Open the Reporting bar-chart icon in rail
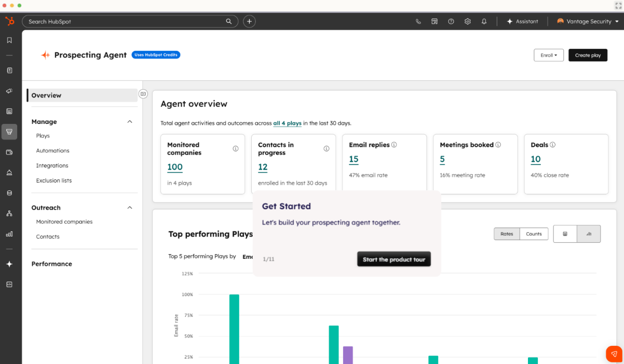The width and height of the screenshot is (624, 364). [x=9, y=234]
